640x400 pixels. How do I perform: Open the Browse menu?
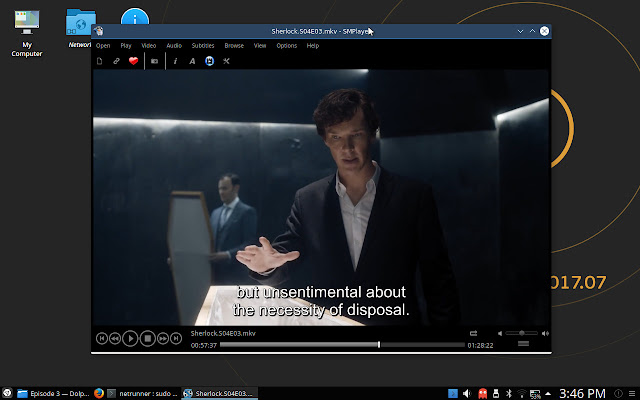(234, 46)
